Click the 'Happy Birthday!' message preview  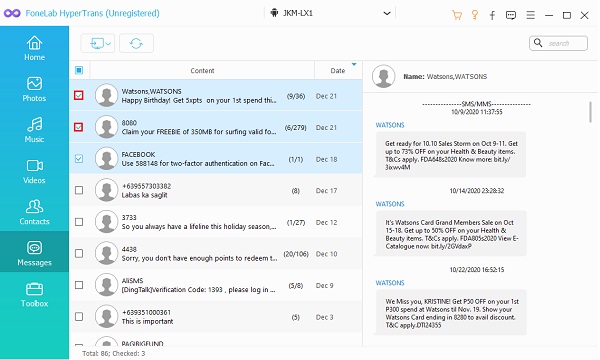point(199,100)
